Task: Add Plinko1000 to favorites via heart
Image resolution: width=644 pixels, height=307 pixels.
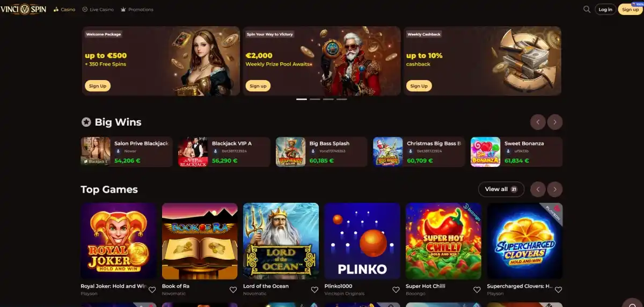Action: click(x=396, y=290)
